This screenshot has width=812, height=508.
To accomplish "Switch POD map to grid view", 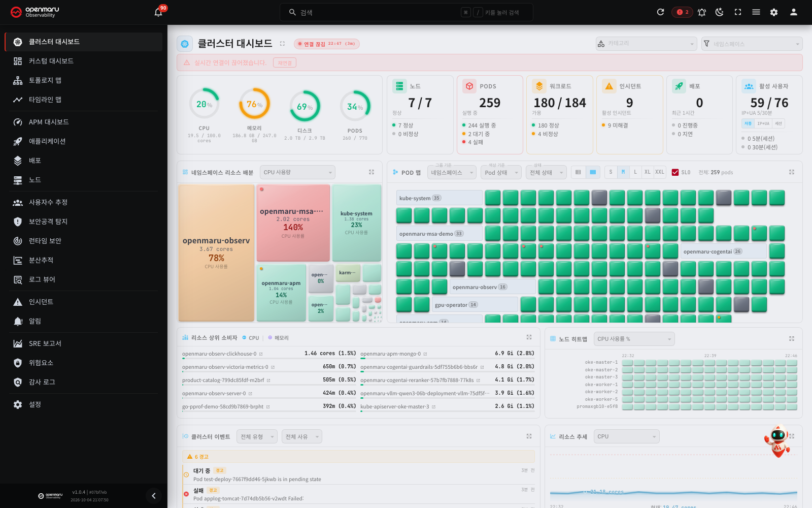I will coord(593,172).
